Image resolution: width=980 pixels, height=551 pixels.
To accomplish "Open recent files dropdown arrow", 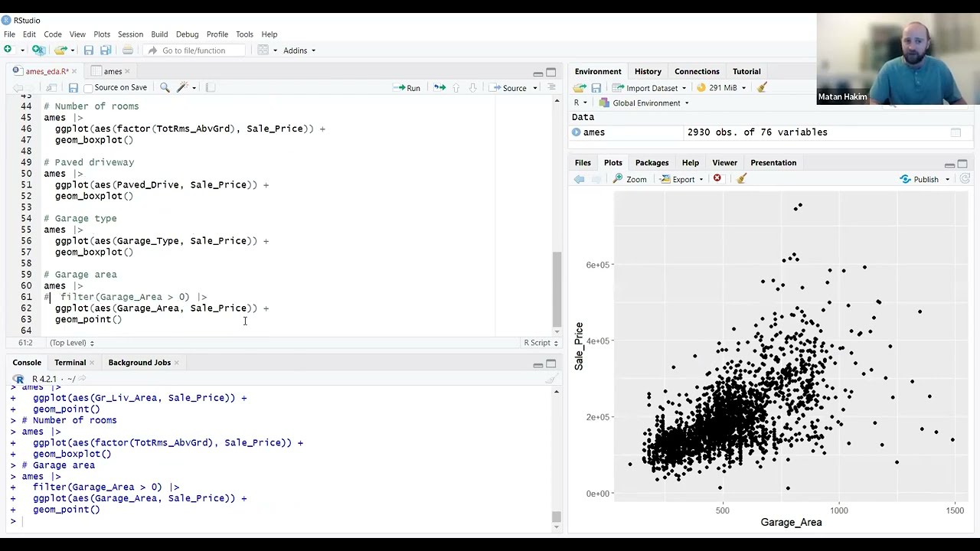I will click(x=73, y=51).
